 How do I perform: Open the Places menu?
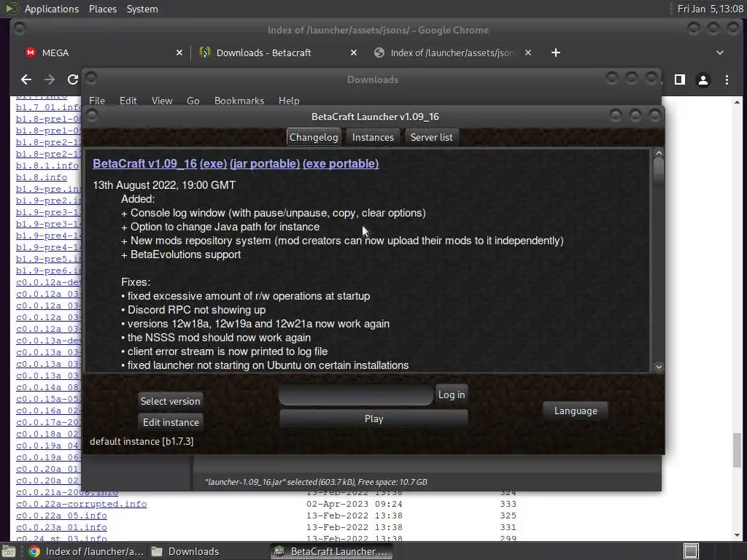coord(102,9)
